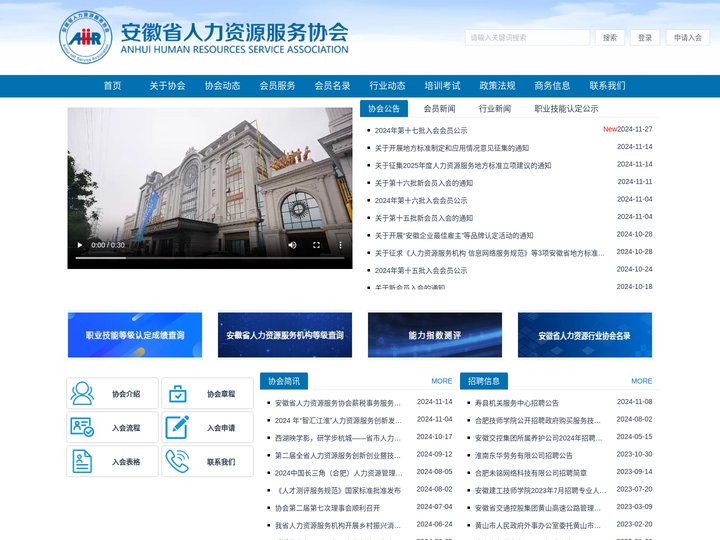Select the 招聘信息 section tab
Viewport: 720px width, 540px height.
pyautogui.click(x=484, y=381)
